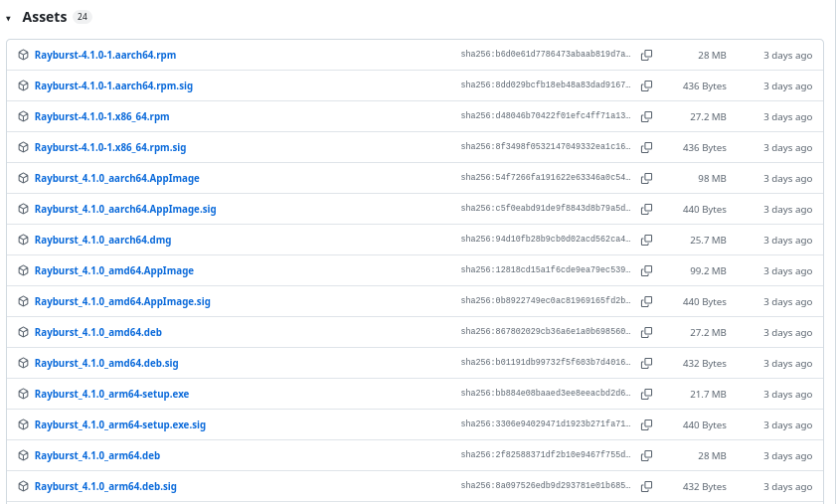This screenshot has height=504, width=837.
Task: Copy sha256 of Rayburst_4.1.0_arm64-setup.exe
Action: pos(646,394)
